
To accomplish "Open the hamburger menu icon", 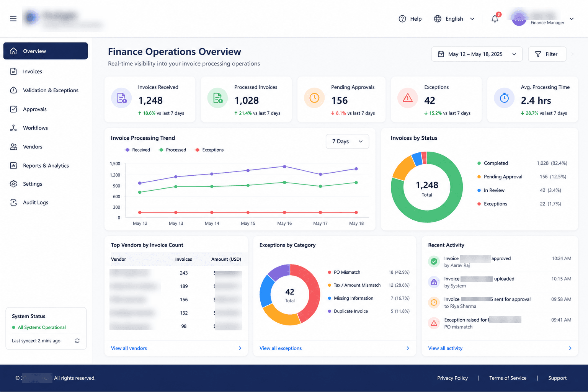I will [13, 19].
